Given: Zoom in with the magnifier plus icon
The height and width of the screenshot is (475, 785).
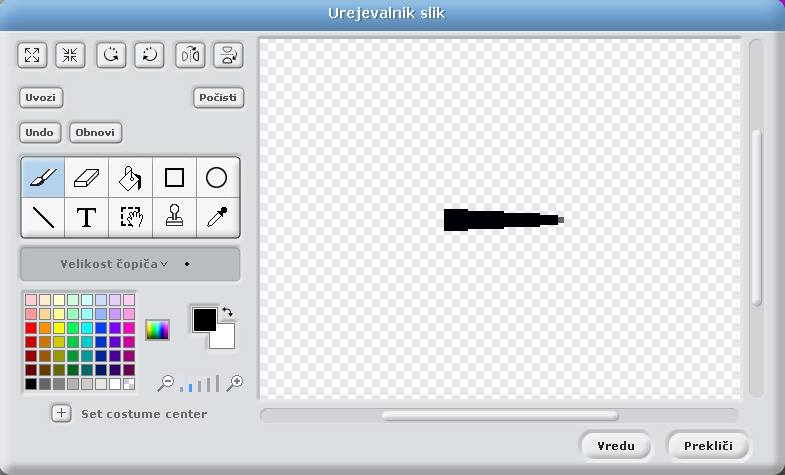Looking at the screenshot, I should 236,382.
